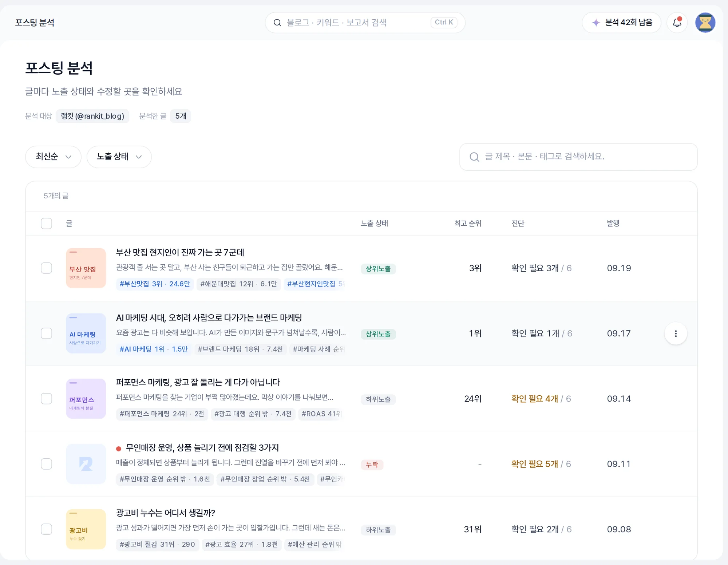Open the 퍼포먼스 post thumbnail
Viewport: 728px width, 565px height.
click(x=86, y=399)
